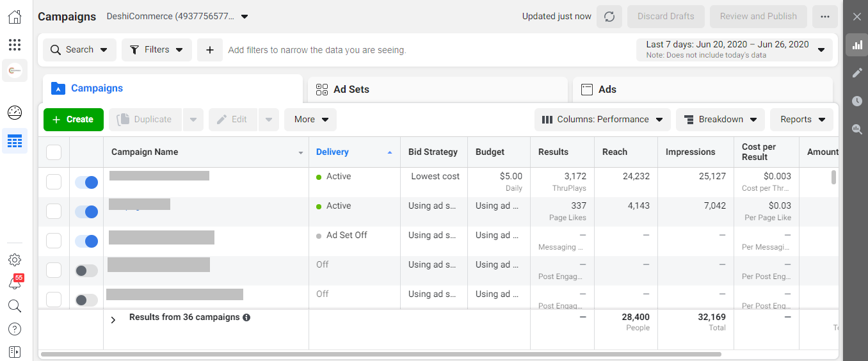Screen dimensions: 868x361
Task: Click the help question mark icon
Action: tap(14, 329)
